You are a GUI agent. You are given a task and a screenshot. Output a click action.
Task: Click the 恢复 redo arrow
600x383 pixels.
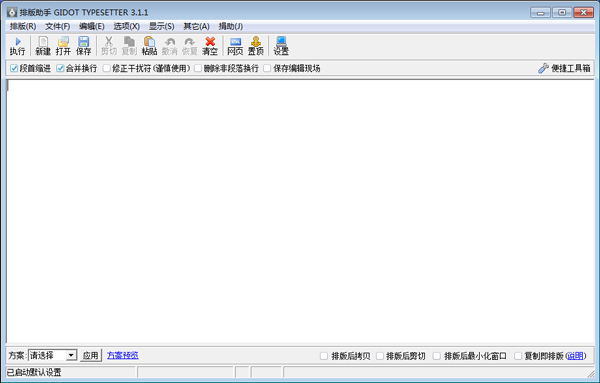(x=189, y=46)
